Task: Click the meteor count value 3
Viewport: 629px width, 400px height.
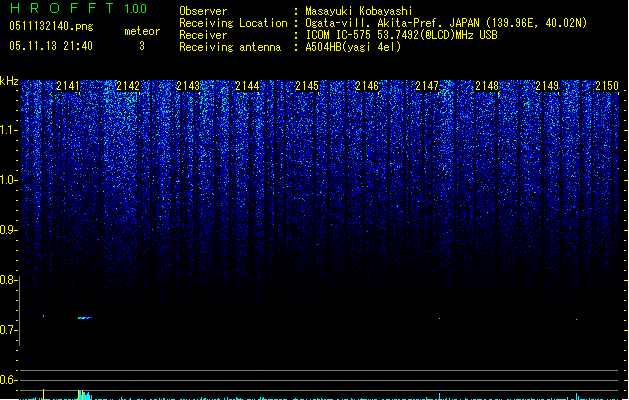Action: point(142,46)
